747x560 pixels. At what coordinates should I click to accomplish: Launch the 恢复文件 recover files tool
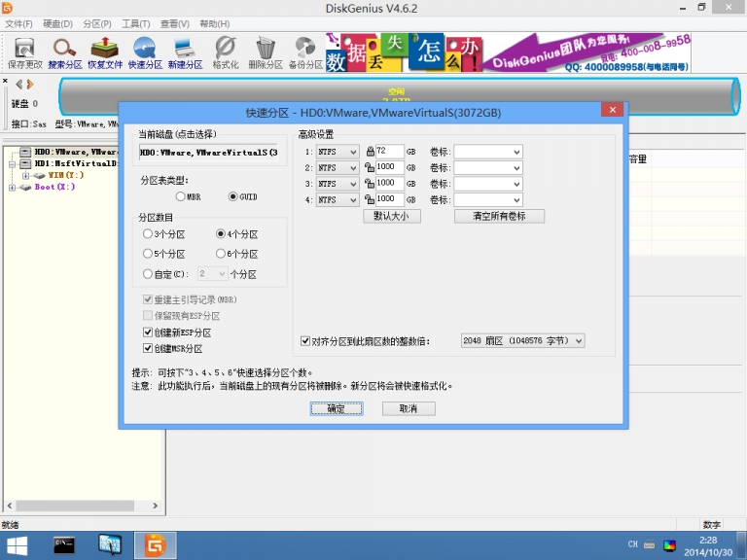[x=105, y=52]
